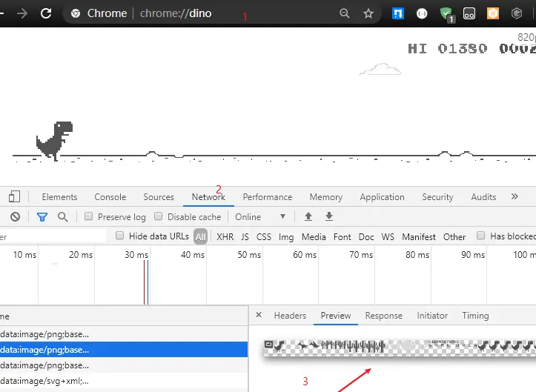Image resolution: width=536 pixels, height=392 pixels.
Task: Switch to the Elements tab
Action: coord(59,197)
